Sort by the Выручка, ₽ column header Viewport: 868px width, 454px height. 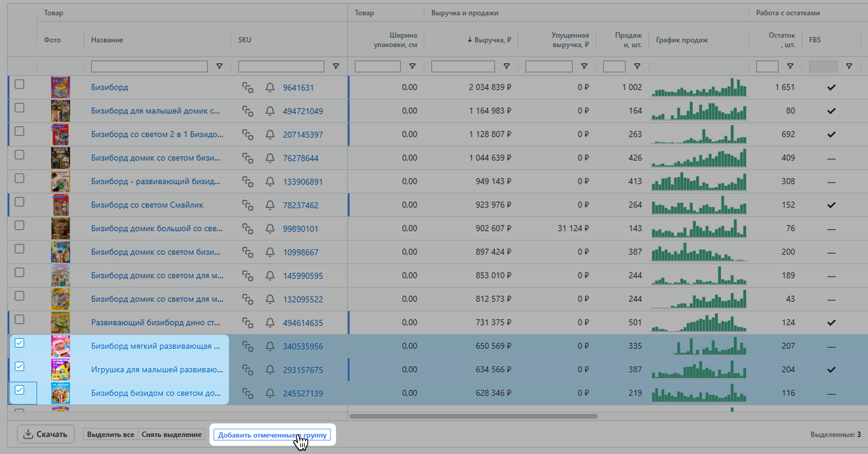pyautogui.click(x=492, y=40)
